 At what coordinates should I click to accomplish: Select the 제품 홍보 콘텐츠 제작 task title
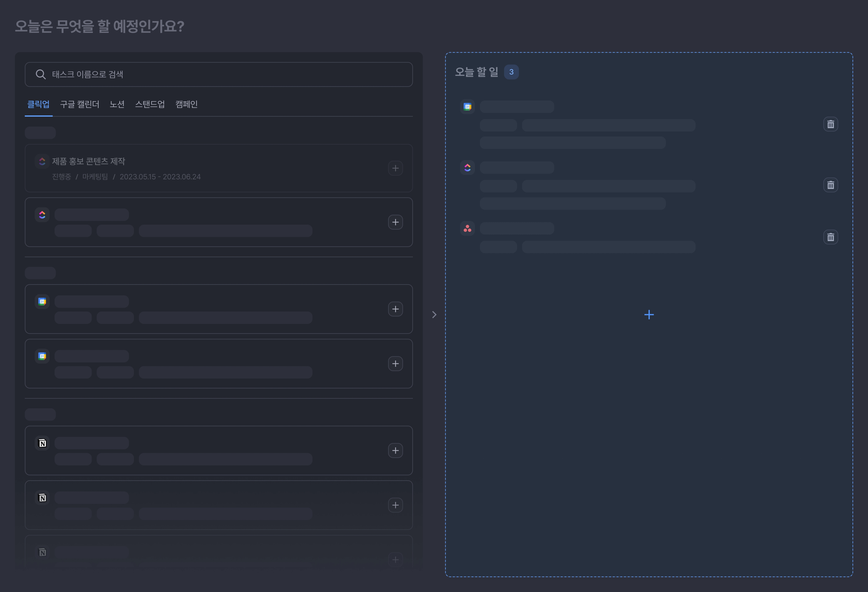(x=89, y=162)
